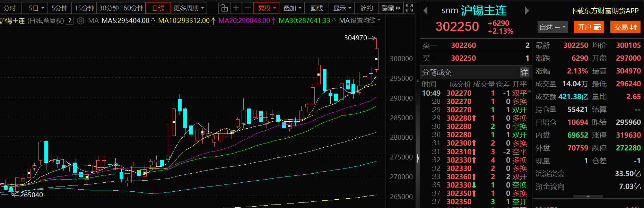Enter fullscreen with expand arrows icon
Viewport: 644px width, 208px height.
pos(409,8)
